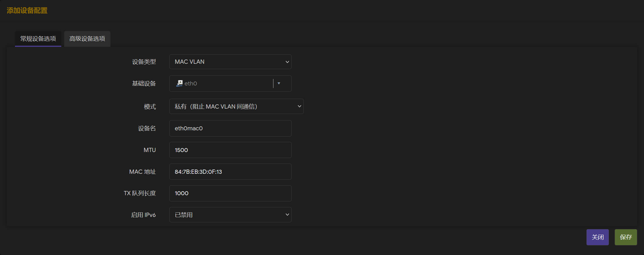Click the MAC 地址 text label
This screenshot has width=644, height=255.
pyautogui.click(x=142, y=172)
